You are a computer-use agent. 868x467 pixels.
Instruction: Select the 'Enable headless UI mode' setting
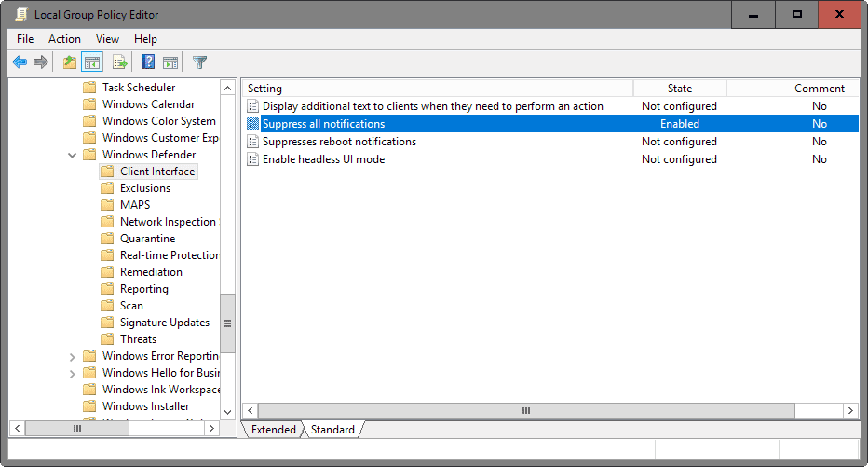click(x=323, y=159)
